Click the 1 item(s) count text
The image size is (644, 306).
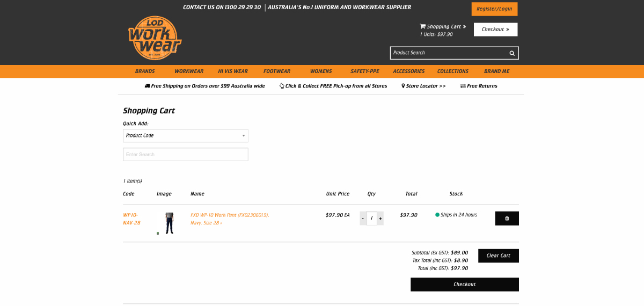(x=133, y=181)
